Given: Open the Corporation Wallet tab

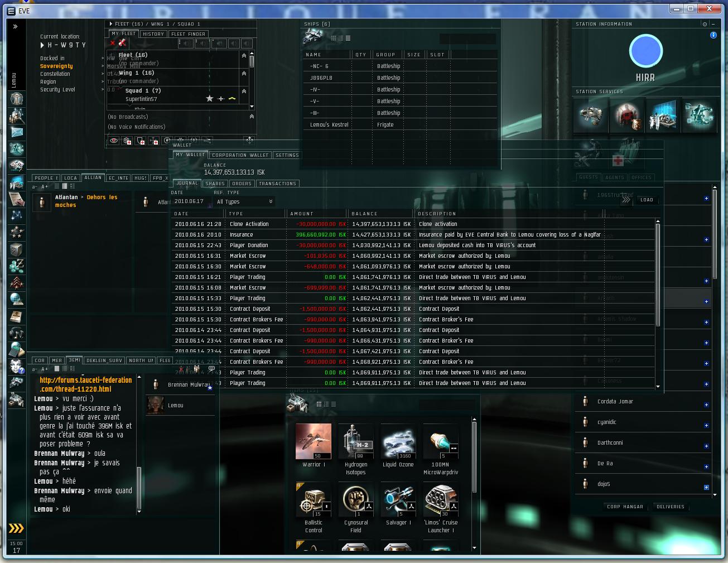Looking at the screenshot, I should [x=240, y=155].
